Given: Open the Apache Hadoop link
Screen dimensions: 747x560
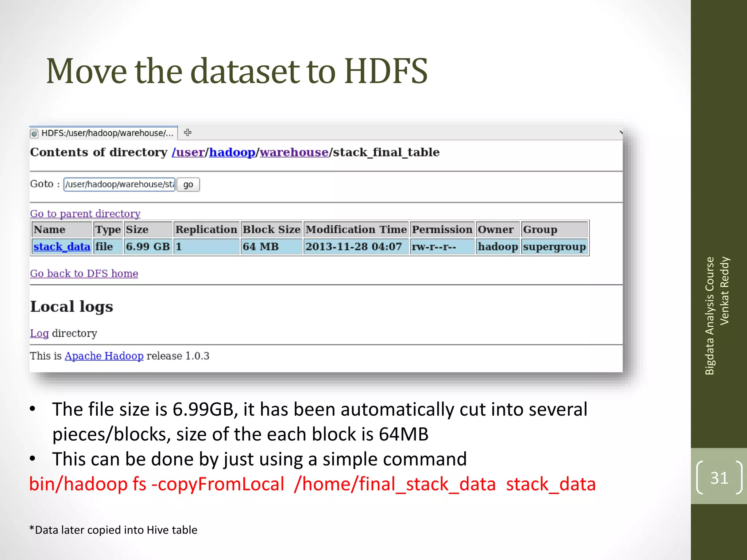Looking at the screenshot, I should [104, 356].
